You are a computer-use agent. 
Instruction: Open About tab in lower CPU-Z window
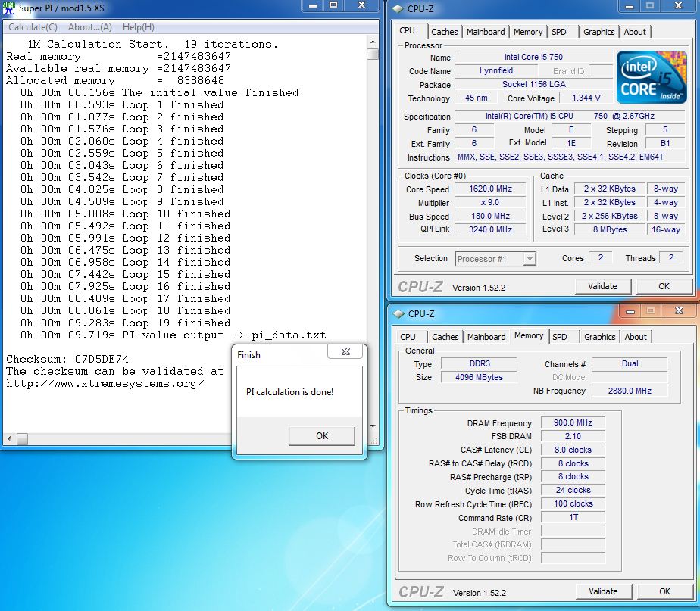click(636, 337)
